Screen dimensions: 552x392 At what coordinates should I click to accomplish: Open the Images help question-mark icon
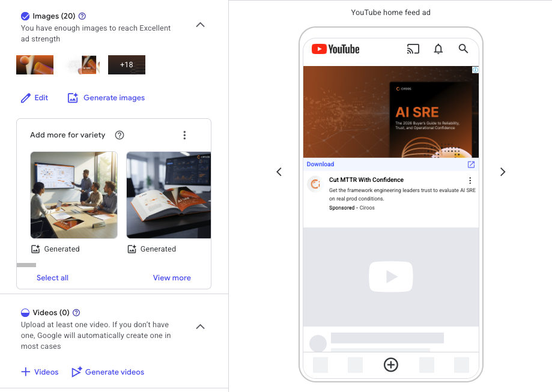(82, 16)
